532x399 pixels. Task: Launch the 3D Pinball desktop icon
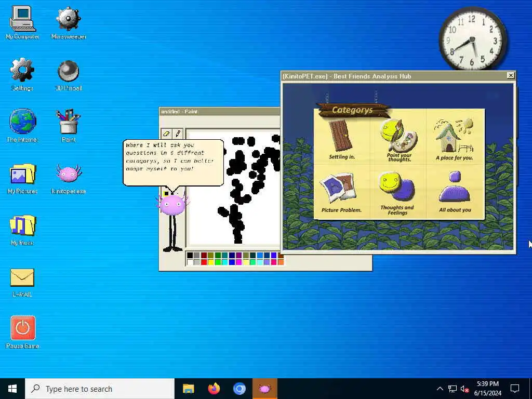click(x=69, y=75)
